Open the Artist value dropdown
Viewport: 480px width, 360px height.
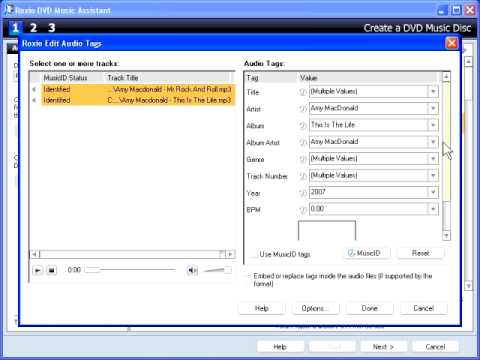[x=433, y=108]
